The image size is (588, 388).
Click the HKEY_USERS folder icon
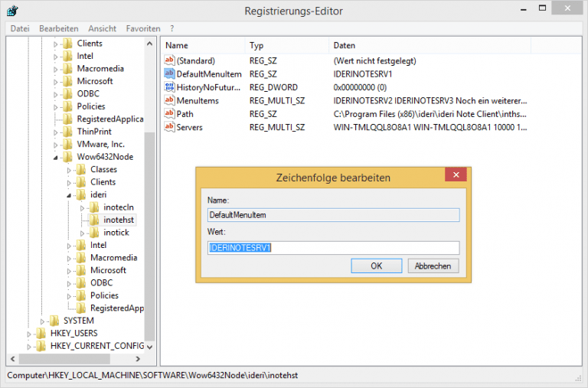tap(41, 333)
